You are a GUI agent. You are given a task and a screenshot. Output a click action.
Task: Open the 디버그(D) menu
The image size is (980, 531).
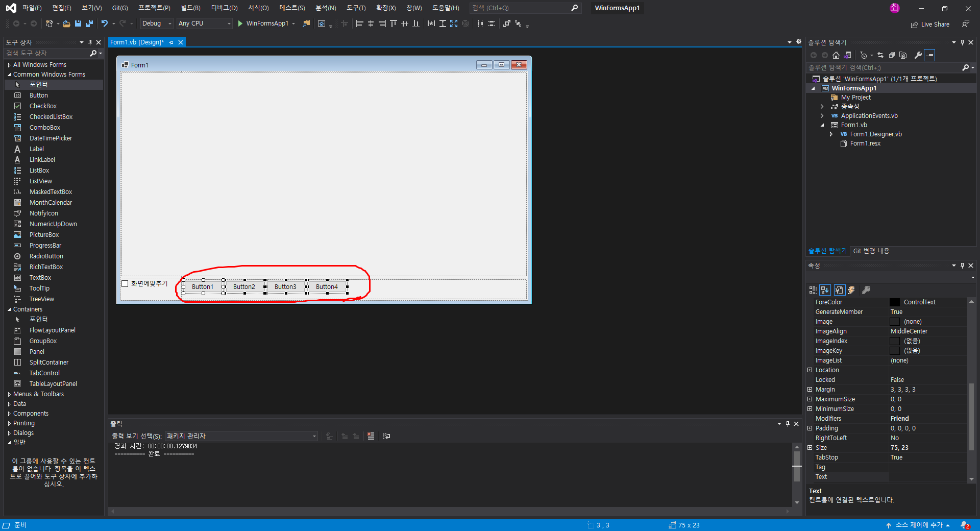coord(224,8)
